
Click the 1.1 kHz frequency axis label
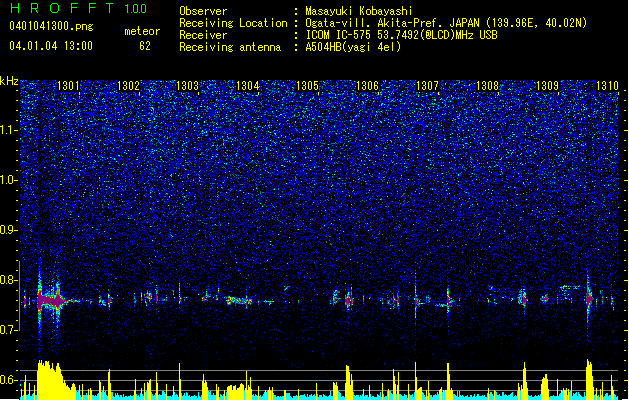[9, 130]
